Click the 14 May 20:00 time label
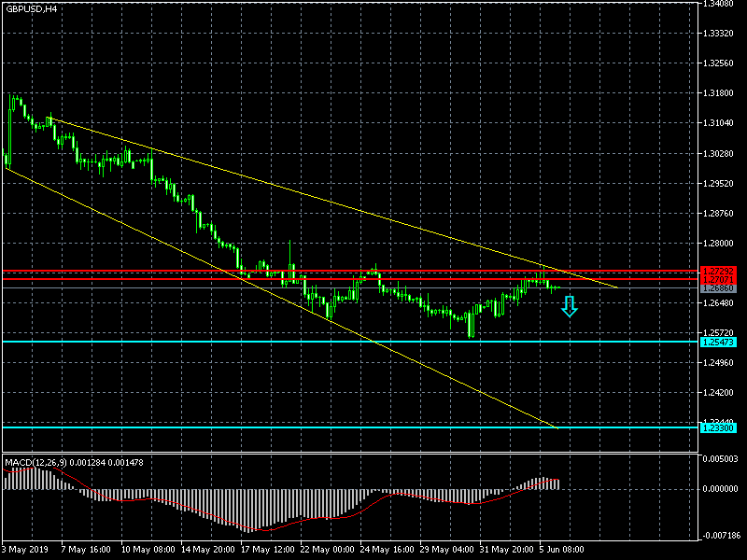Image resolution: width=747 pixels, height=560 pixels. click(x=207, y=549)
